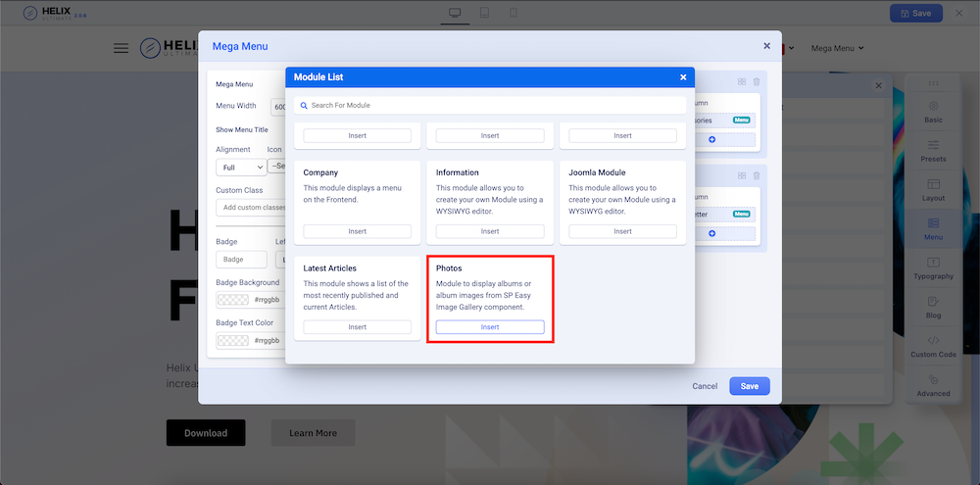The width and height of the screenshot is (980, 485).
Task: Click the plus icon in the lower row column
Action: tap(711, 233)
